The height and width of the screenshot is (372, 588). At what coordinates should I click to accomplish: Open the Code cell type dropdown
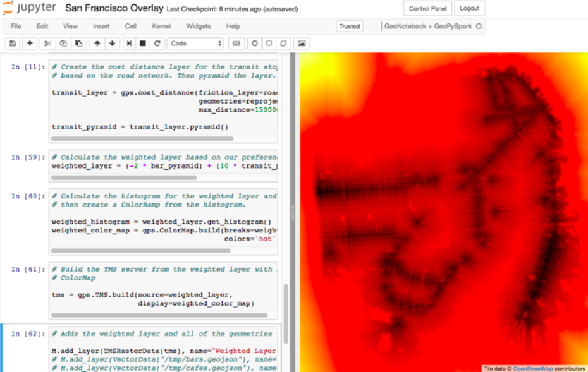tap(196, 44)
